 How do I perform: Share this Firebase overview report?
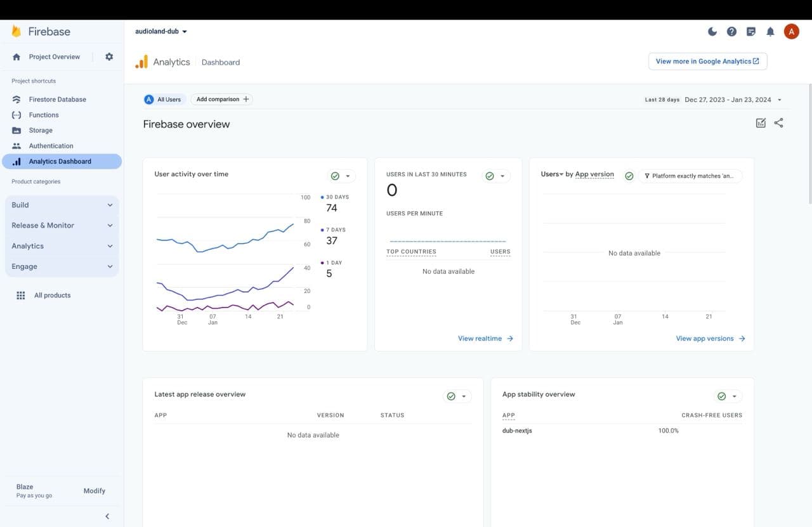(x=779, y=123)
